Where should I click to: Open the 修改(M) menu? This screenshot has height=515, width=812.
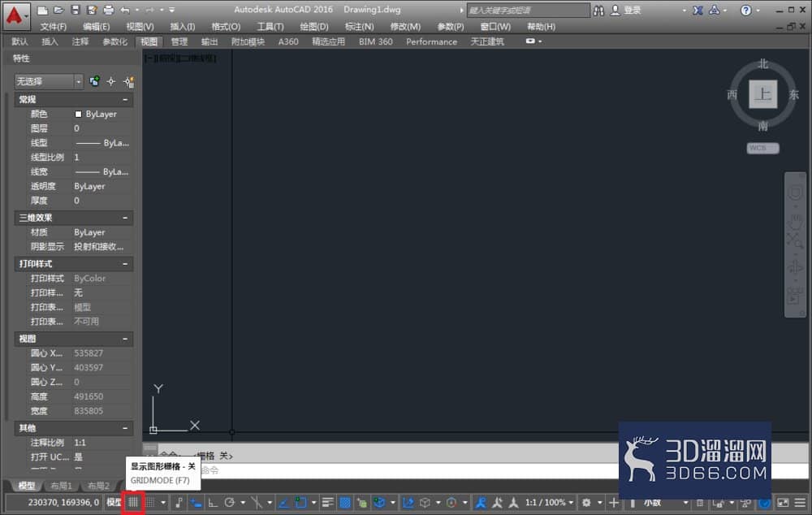405,27
